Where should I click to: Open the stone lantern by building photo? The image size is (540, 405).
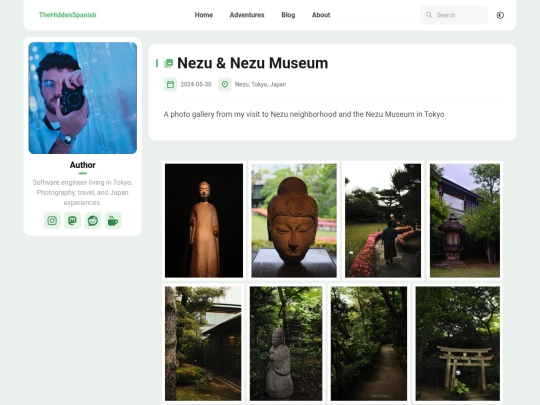click(x=465, y=220)
